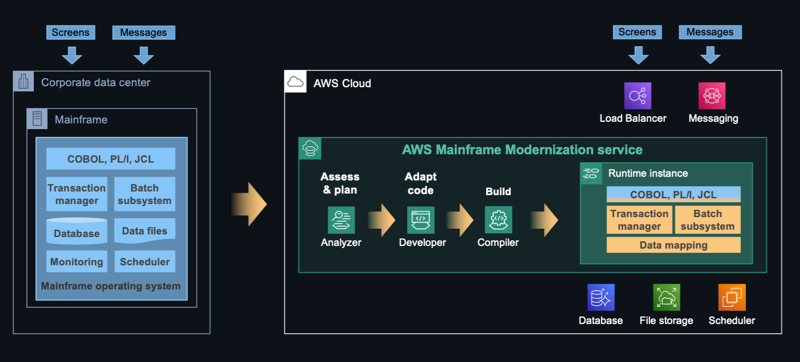Click the green File storage icon
The height and width of the screenshot is (362, 800).
pyautogui.click(x=667, y=297)
